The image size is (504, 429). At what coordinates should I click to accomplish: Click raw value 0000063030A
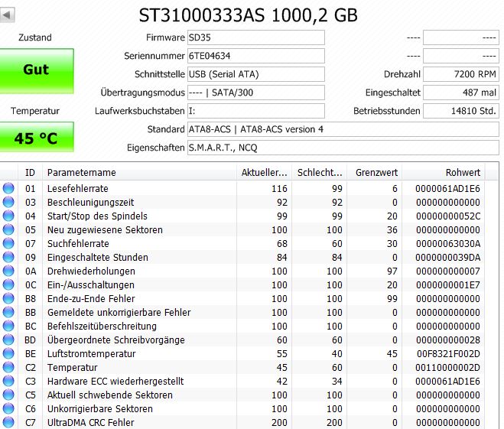pos(448,244)
